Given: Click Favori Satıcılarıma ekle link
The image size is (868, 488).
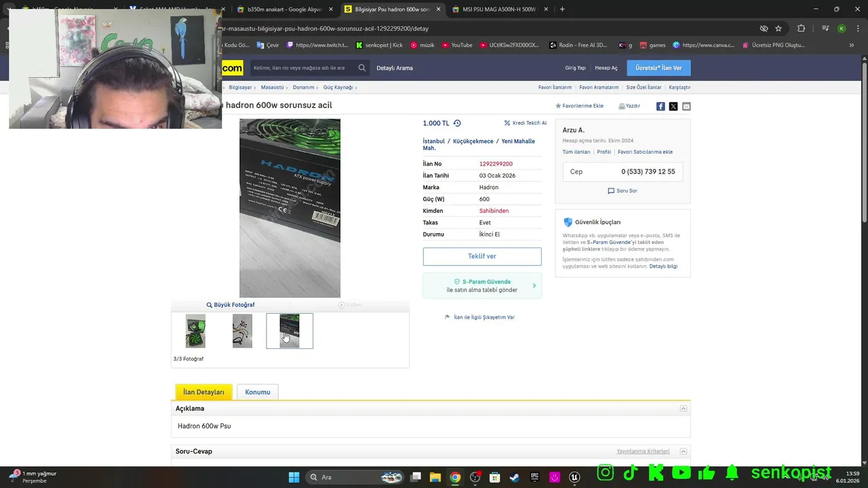Looking at the screenshot, I should [x=645, y=152].
